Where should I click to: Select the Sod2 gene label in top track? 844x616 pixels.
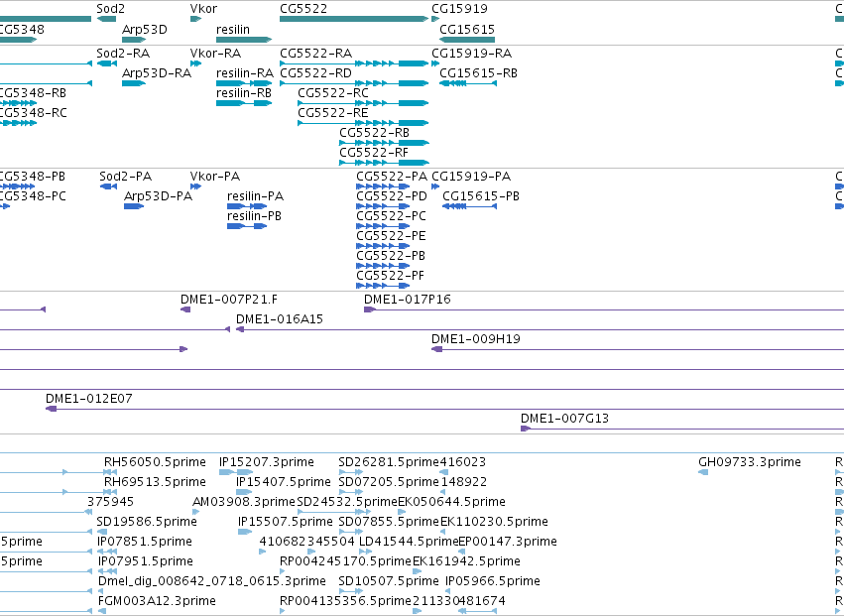point(111,9)
